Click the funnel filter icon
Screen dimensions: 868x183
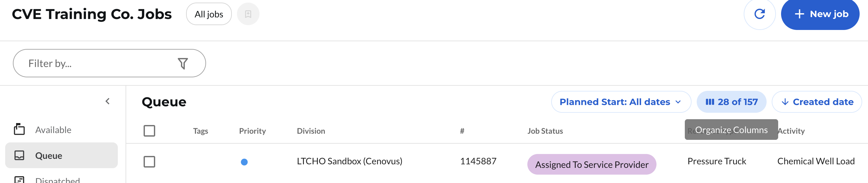(x=183, y=63)
